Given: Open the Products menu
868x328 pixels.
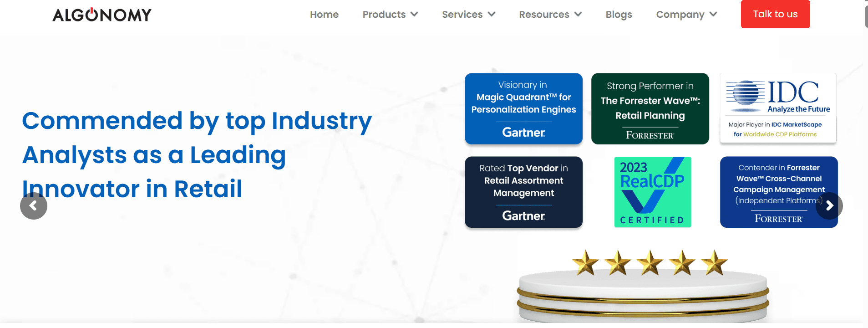Looking at the screenshot, I should point(384,15).
